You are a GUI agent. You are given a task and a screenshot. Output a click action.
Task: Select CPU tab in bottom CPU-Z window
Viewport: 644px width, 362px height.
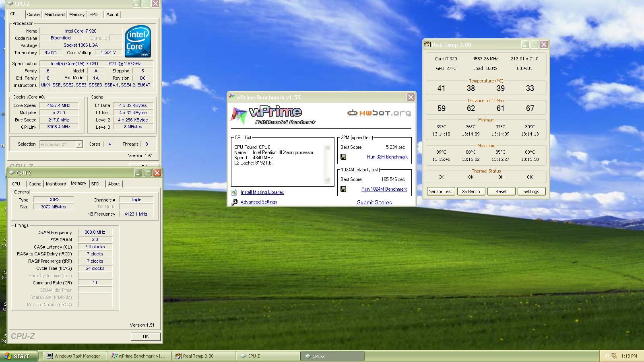[x=16, y=184]
